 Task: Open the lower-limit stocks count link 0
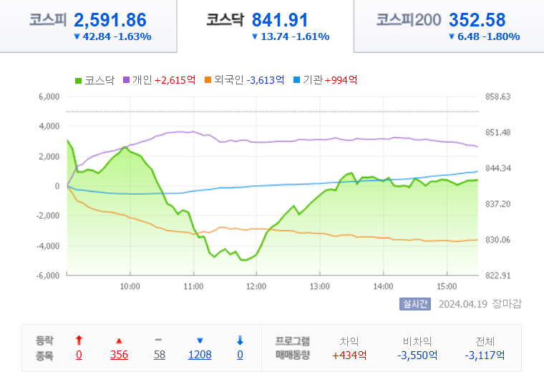pyautogui.click(x=240, y=355)
